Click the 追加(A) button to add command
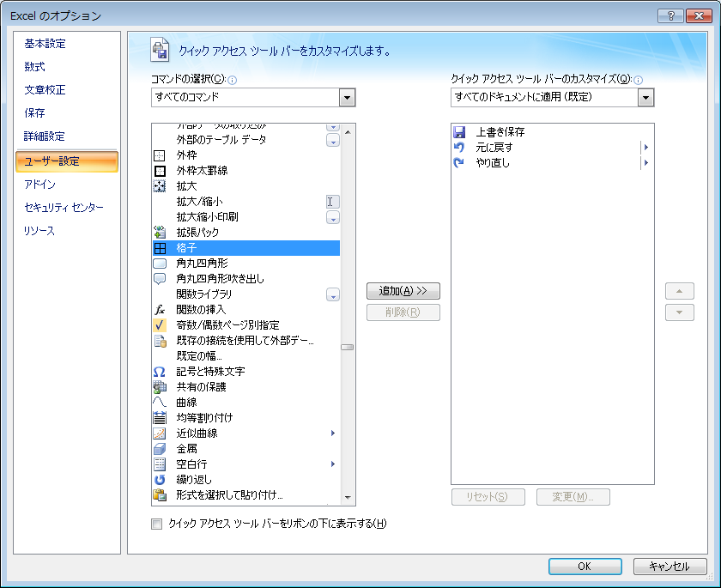 [403, 291]
